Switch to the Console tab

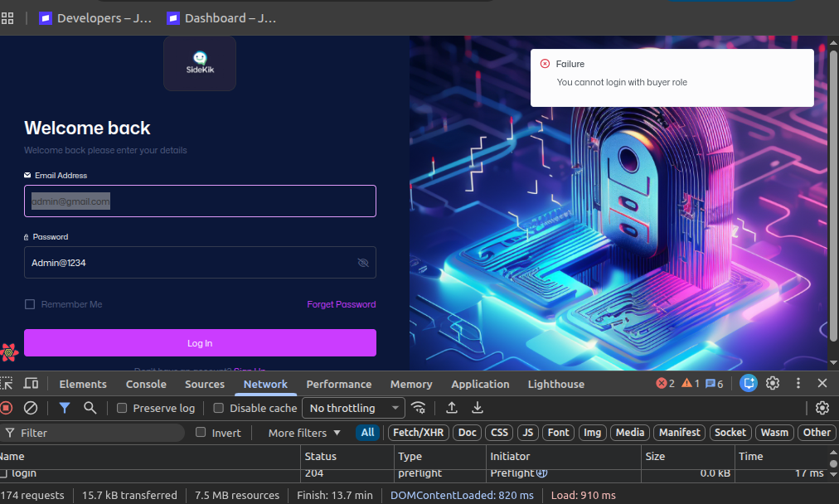[x=146, y=384]
